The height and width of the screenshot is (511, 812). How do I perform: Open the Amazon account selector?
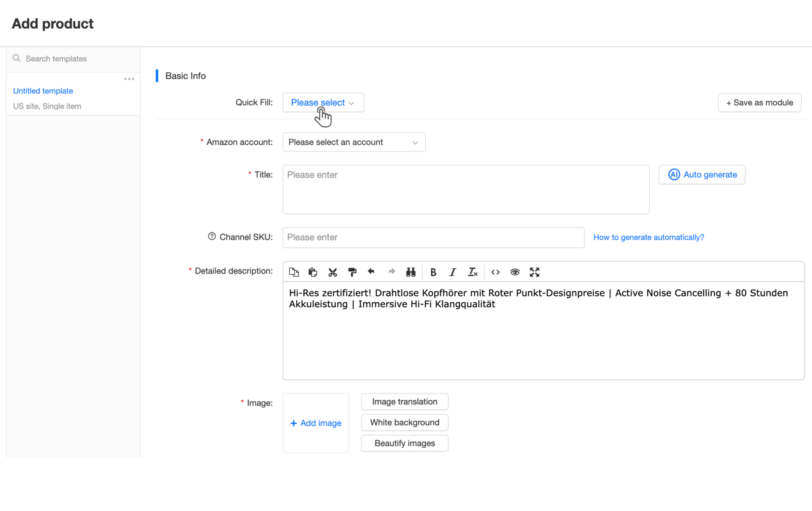pos(354,142)
